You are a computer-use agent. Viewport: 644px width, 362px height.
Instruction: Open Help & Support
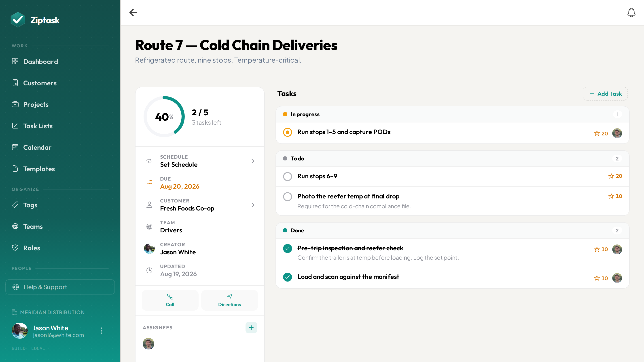pyautogui.click(x=60, y=287)
